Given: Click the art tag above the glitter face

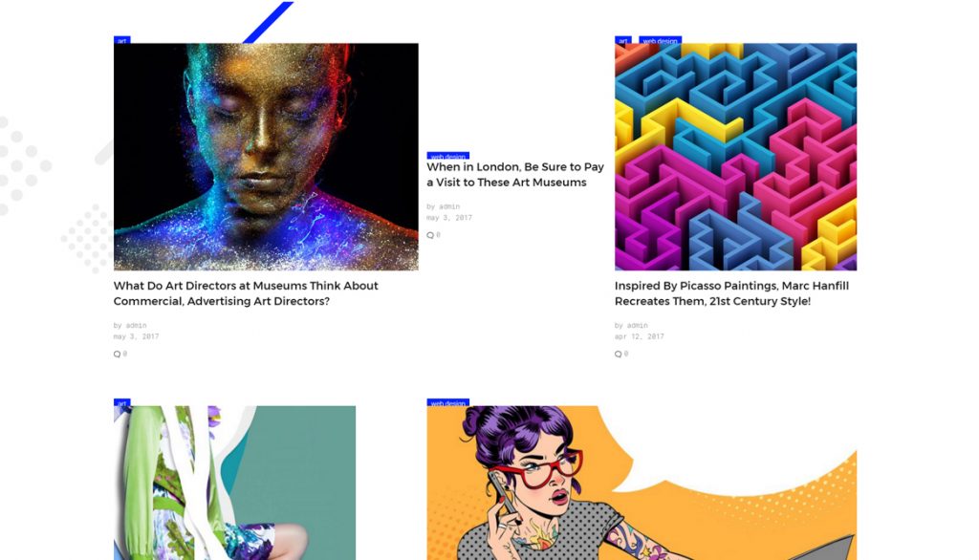Looking at the screenshot, I should [x=121, y=40].
